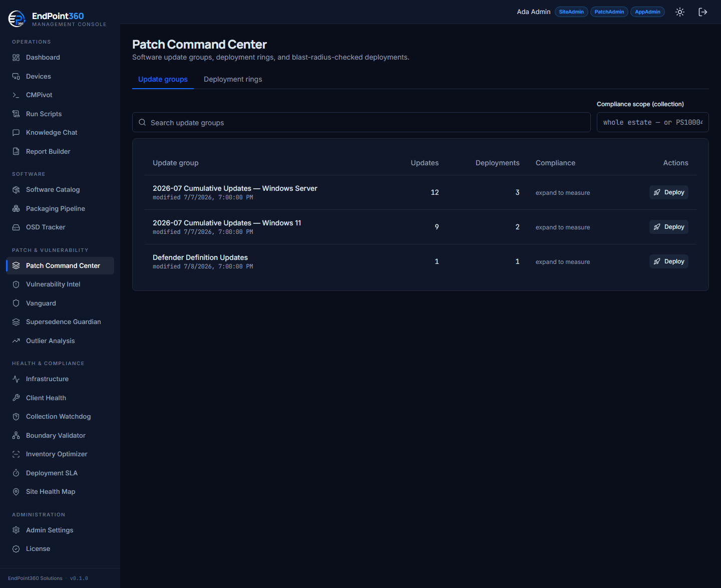Click the updates count 9
Image resolution: width=721 pixels, height=588 pixels.
click(x=437, y=227)
